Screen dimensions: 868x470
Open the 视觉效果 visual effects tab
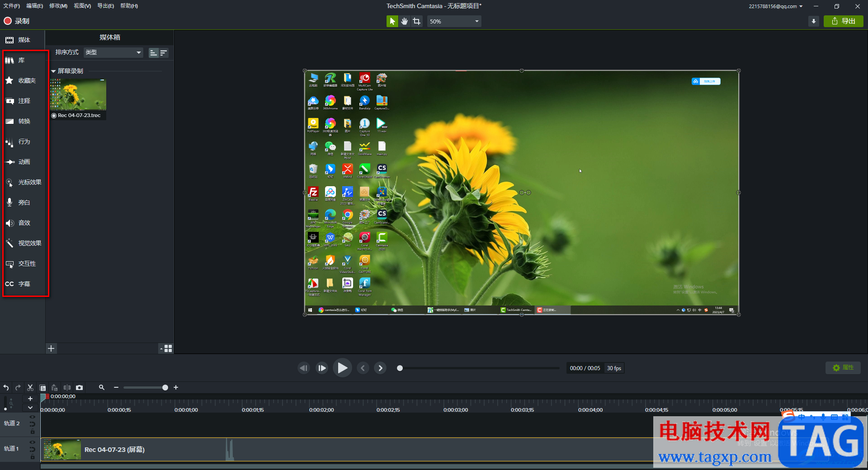pos(24,243)
